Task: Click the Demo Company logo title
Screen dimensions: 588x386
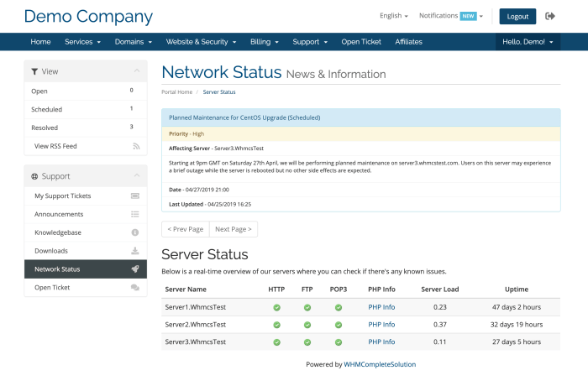Action: 88,17
